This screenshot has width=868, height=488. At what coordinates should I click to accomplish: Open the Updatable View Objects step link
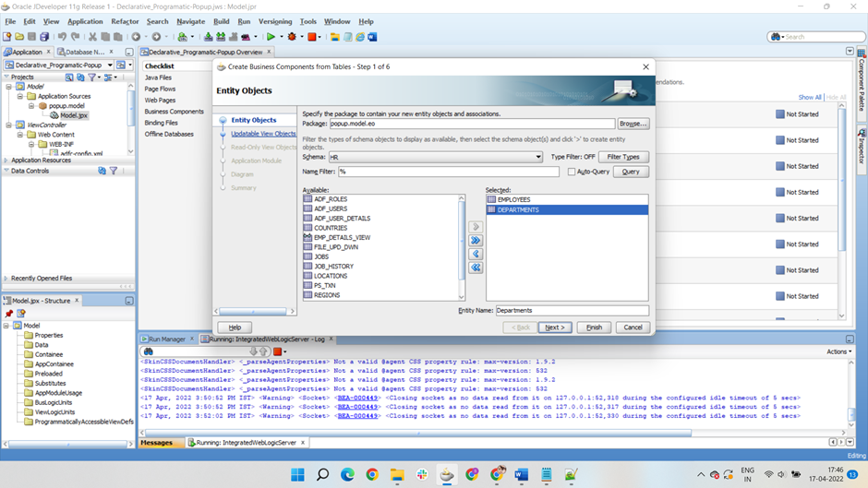263,134
